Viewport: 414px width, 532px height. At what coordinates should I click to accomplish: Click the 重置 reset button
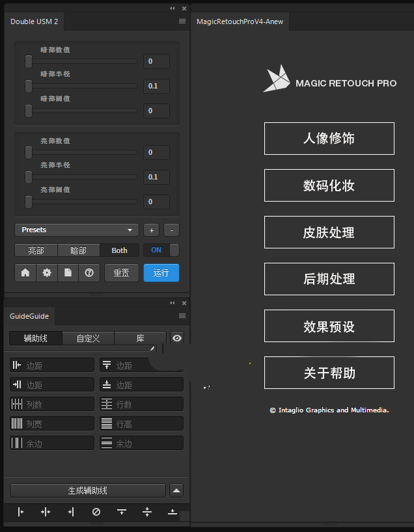[122, 273]
